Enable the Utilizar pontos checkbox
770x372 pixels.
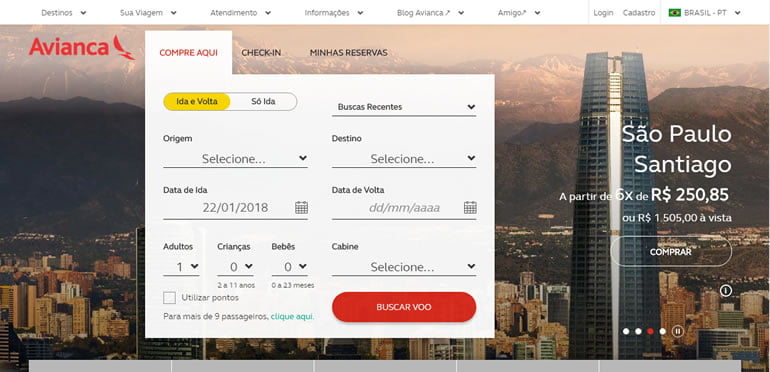click(x=169, y=297)
